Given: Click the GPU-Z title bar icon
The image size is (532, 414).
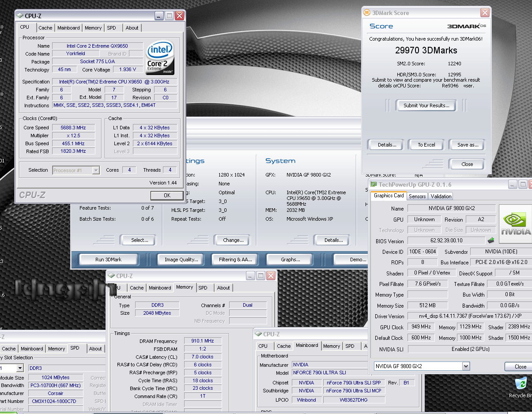Looking at the screenshot, I should click(374, 184).
